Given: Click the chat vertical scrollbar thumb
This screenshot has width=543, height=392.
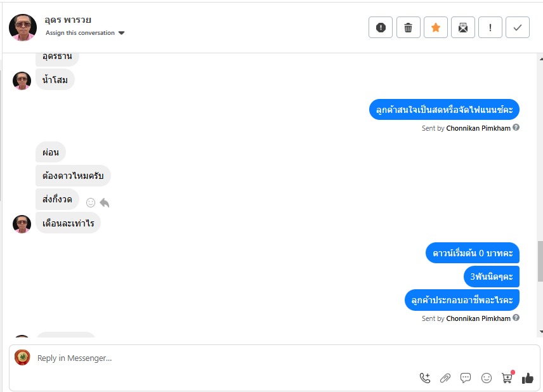Looking at the screenshot, I should coord(540,261).
